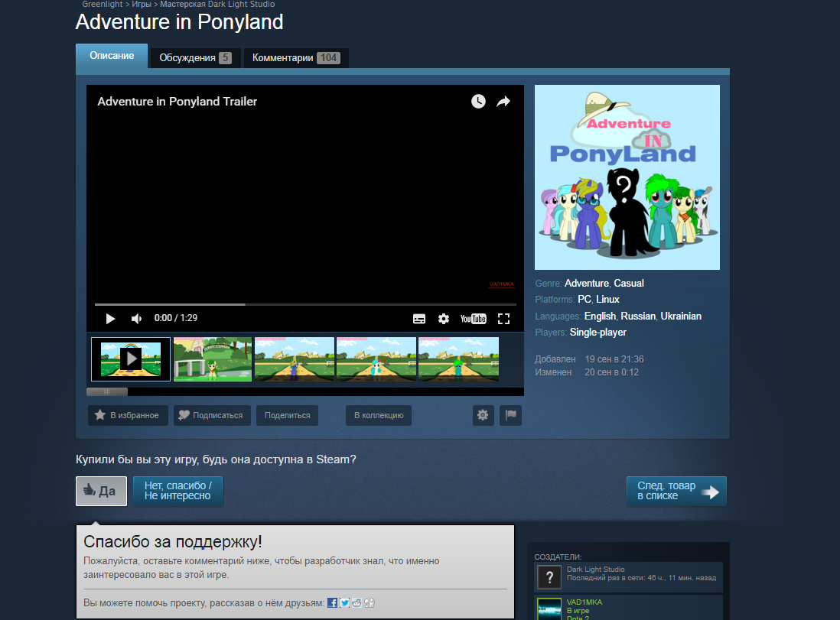Share project on Facebook icon
The height and width of the screenshot is (620, 840).
point(332,603)
